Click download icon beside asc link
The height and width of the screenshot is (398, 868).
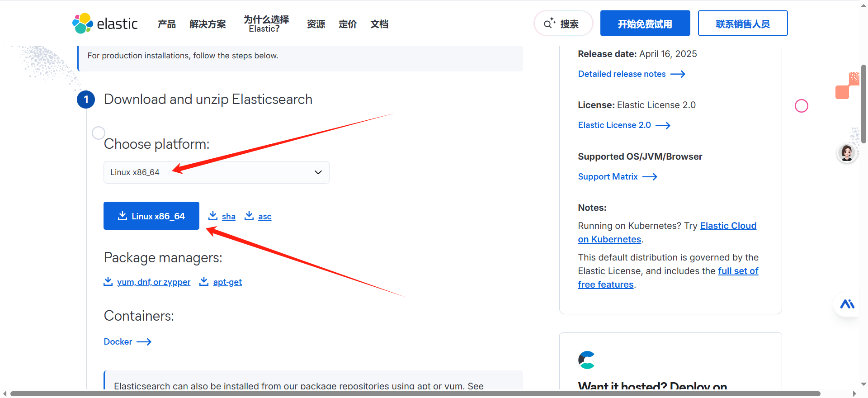click(249, 216)
